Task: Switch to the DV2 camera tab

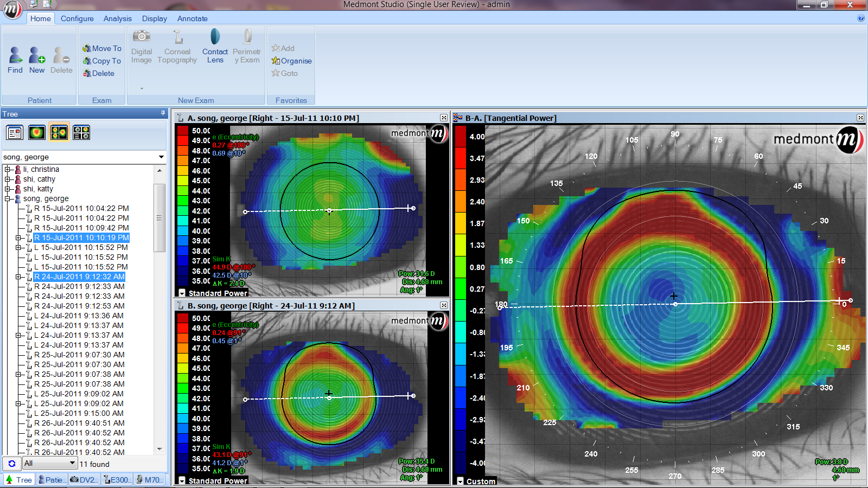Action: (x=84, y=479)
